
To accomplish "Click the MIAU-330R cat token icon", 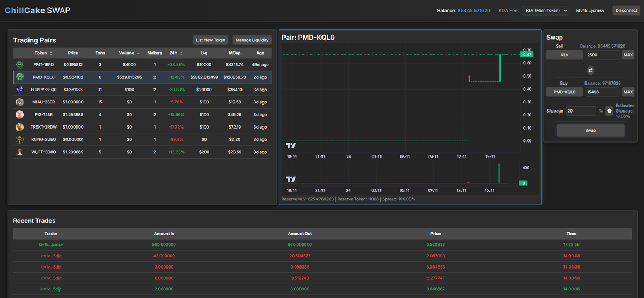I will 19,102.
